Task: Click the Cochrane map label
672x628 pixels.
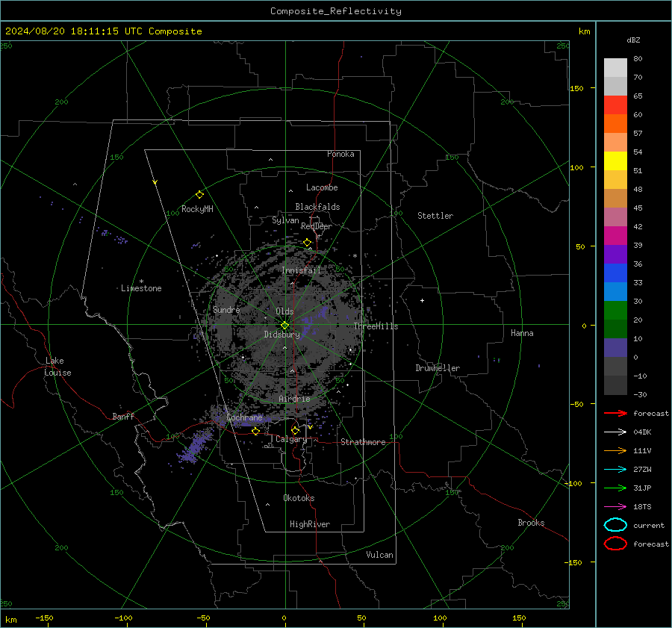Action: (244, 417)
